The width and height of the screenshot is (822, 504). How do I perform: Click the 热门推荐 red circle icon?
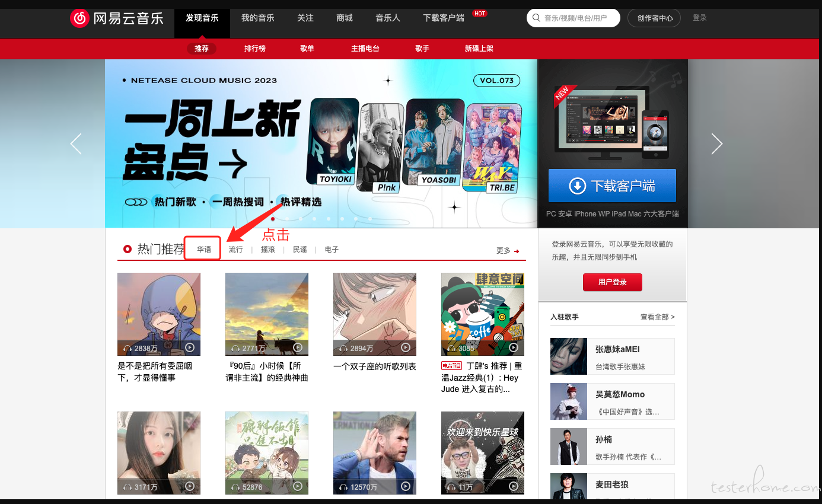pos(127,249)
